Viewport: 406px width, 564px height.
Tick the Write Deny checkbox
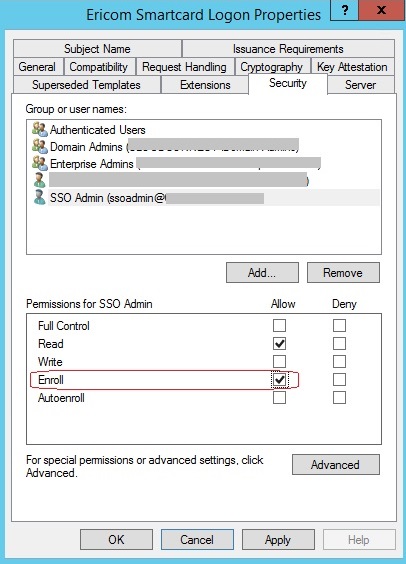coord(339,361)
